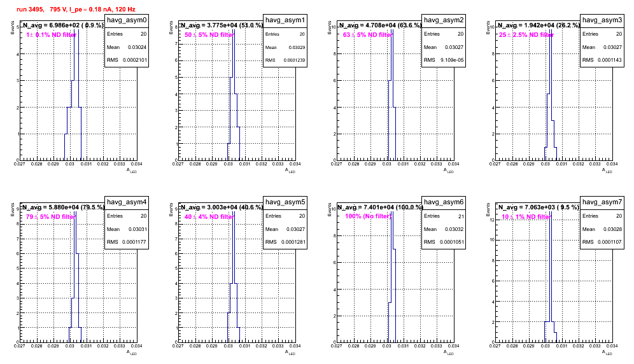The image size is (634, 364).
Task: Click the run 3495 header text
Action: tap(76, 9)
